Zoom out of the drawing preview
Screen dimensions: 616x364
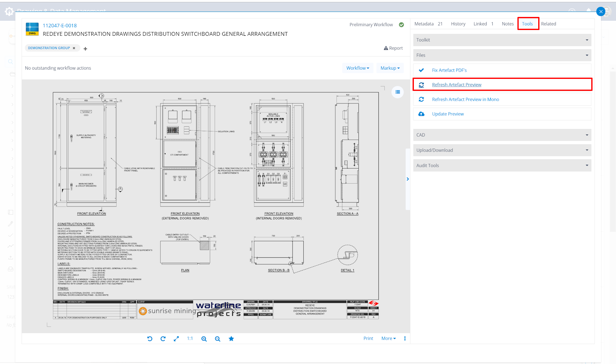point(218,339)
